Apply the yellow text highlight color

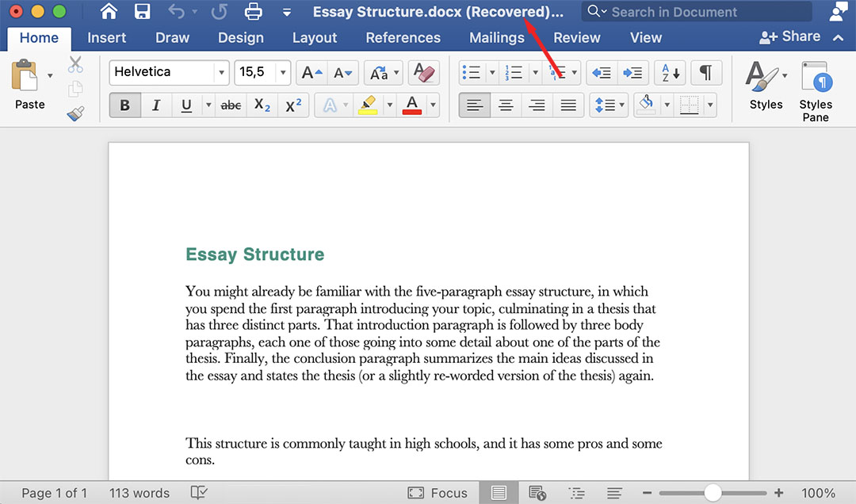click(x=368, y=105)
